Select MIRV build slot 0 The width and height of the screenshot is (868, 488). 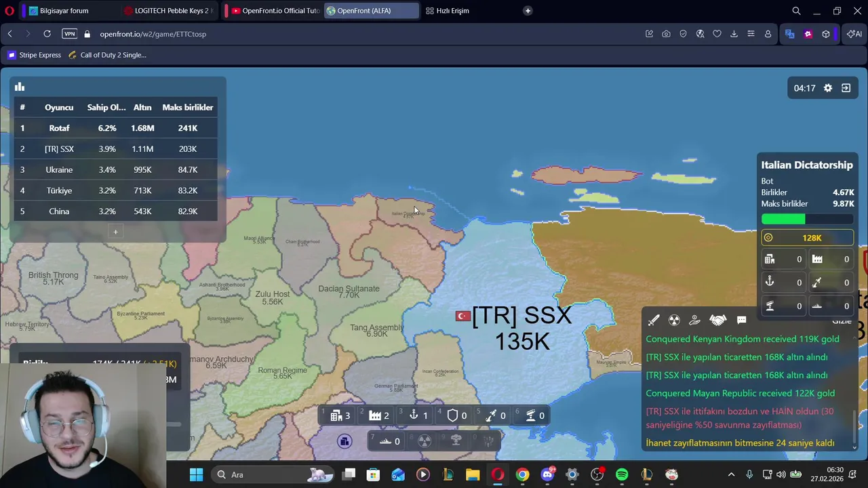(x=487, y=441)
